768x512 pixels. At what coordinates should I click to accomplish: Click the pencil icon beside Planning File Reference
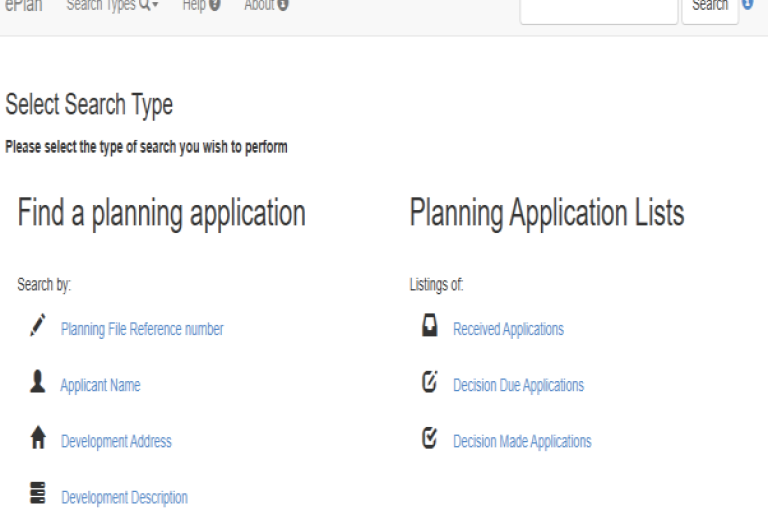click(38, 325)
